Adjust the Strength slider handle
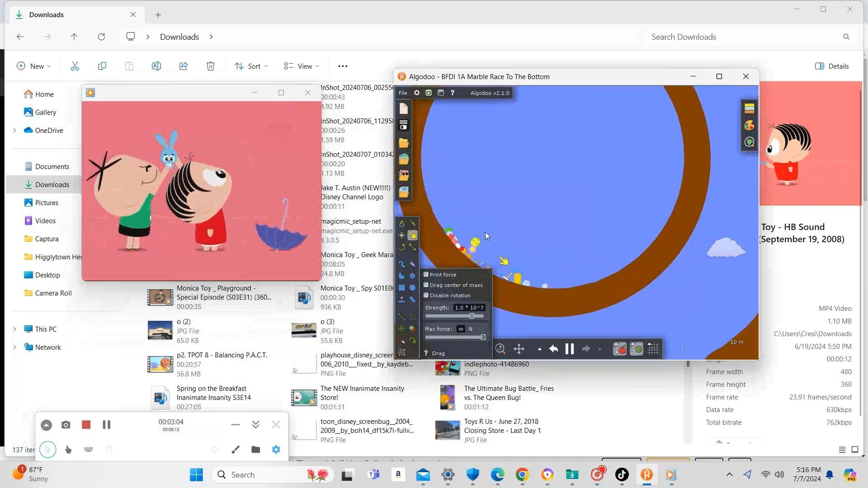Screen dimensions: 868x488 pyautogui.click(x=472, y=316)
